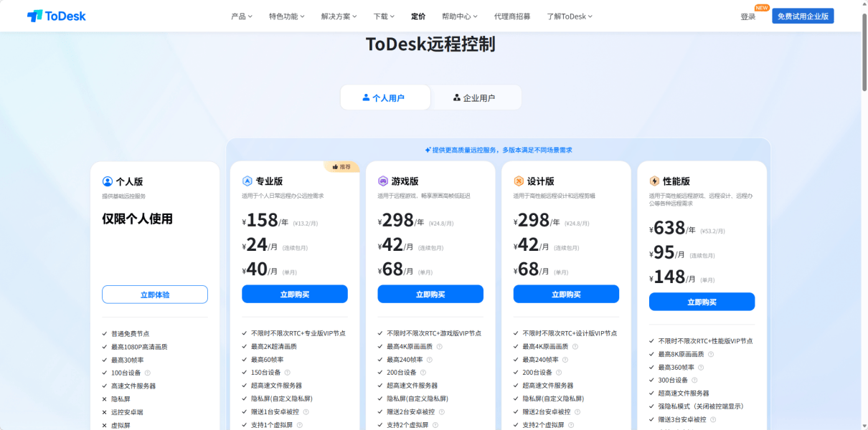Screen dimensions: 868x430
Task: Click the 设计版 plan icon
Action: coord(519,181)
